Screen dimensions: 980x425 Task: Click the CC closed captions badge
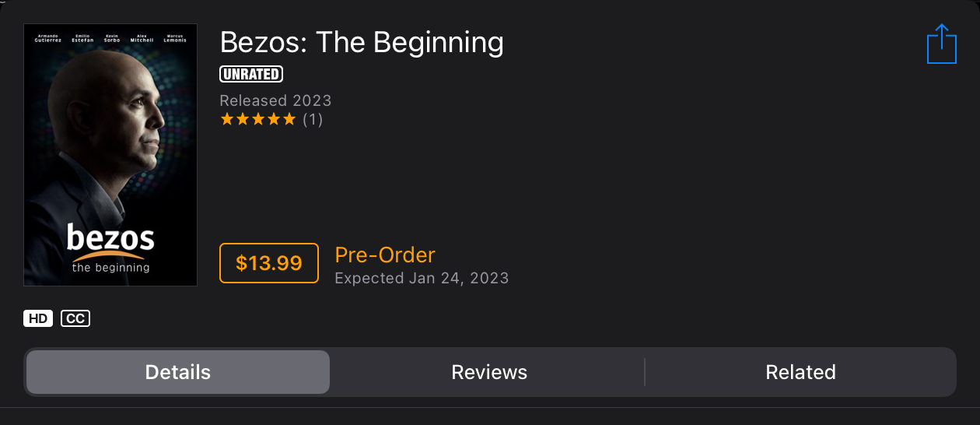(x=75, y=318)
